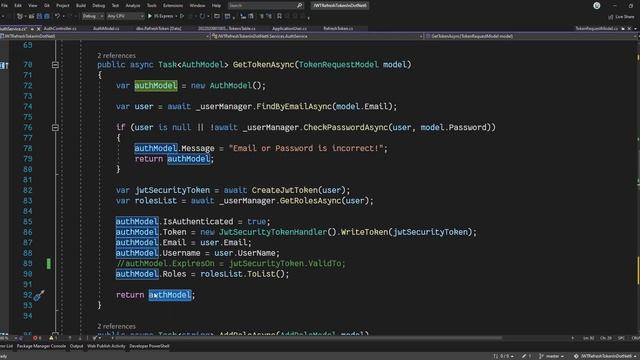Switch to the AuthController.cs tab
640x360 pixels.
click(60, 29)
